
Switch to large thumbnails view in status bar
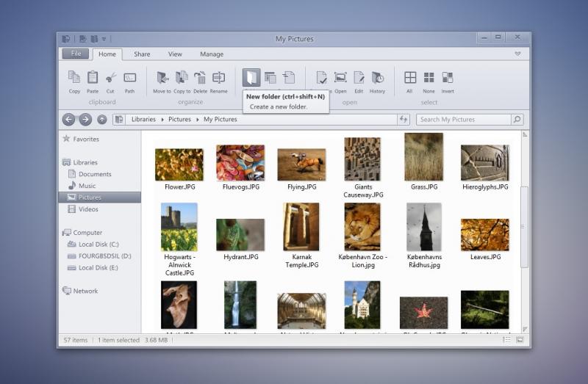tap(520, 340)
